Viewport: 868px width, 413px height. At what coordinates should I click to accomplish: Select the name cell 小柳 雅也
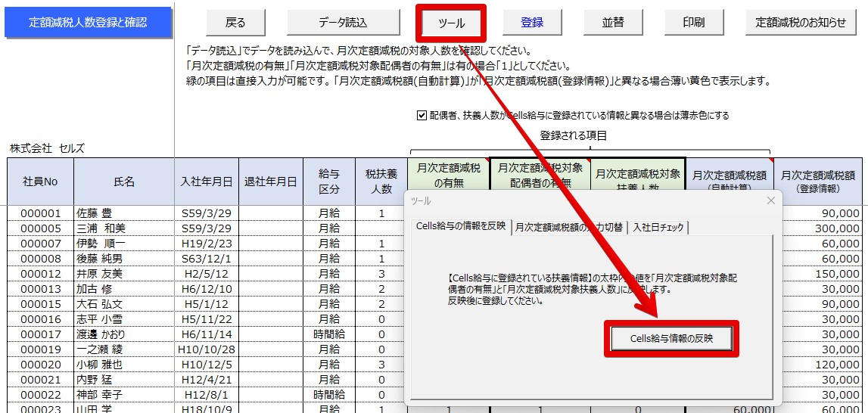click(x=124, y=365)
